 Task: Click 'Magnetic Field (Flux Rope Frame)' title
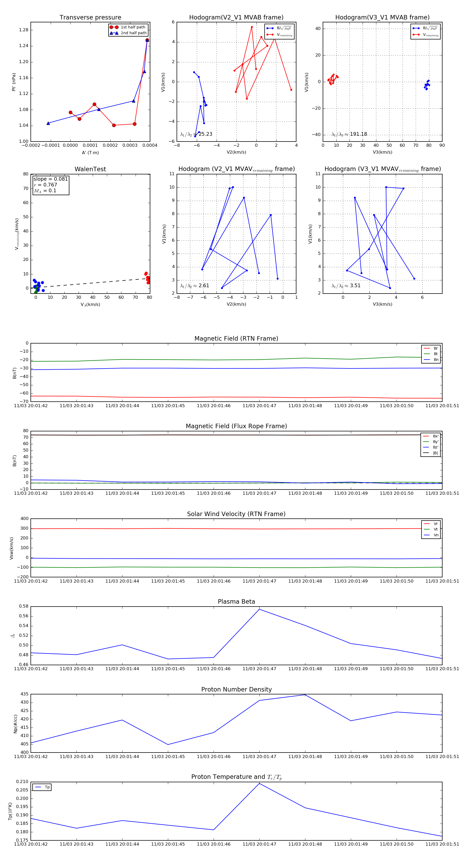(x=236, y=426)
